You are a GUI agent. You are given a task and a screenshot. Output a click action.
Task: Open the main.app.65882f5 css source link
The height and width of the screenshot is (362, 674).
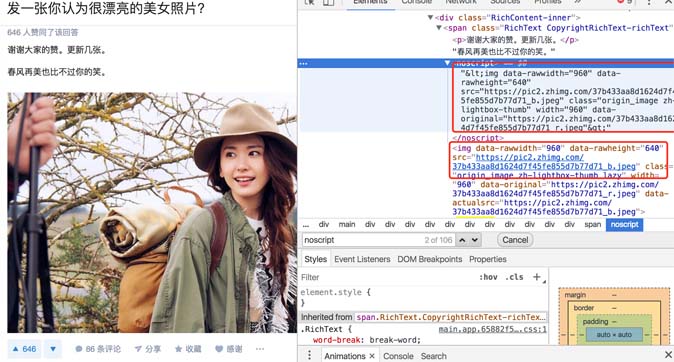click(x=492, y=329)
